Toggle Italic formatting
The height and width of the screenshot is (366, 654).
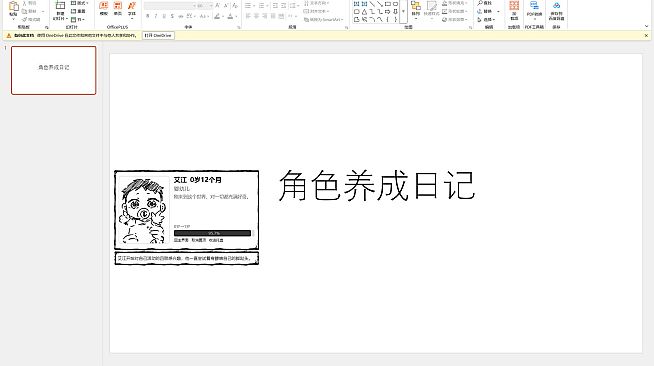click(156, 16)
